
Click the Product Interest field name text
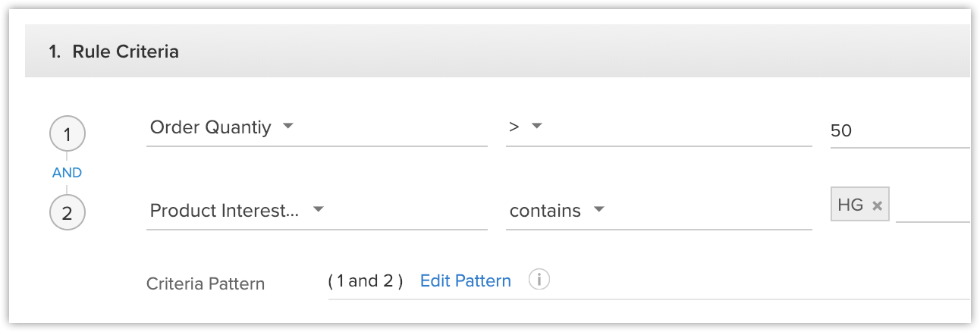click(x=225, y=211)
